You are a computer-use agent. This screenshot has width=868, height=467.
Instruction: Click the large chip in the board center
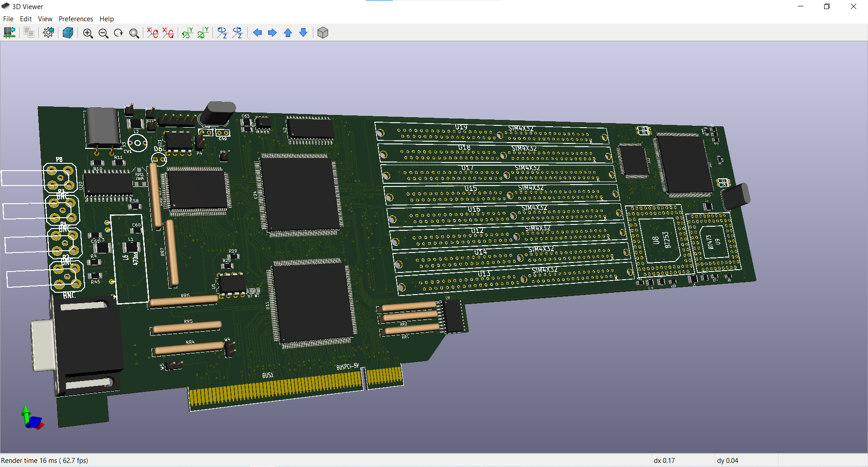pos(301,195)
